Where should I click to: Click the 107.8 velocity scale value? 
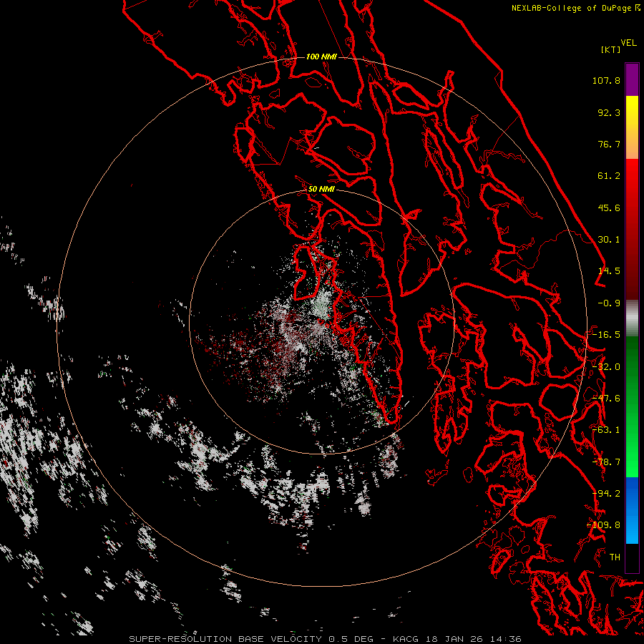pyautogui.click(x=606, y=80)
